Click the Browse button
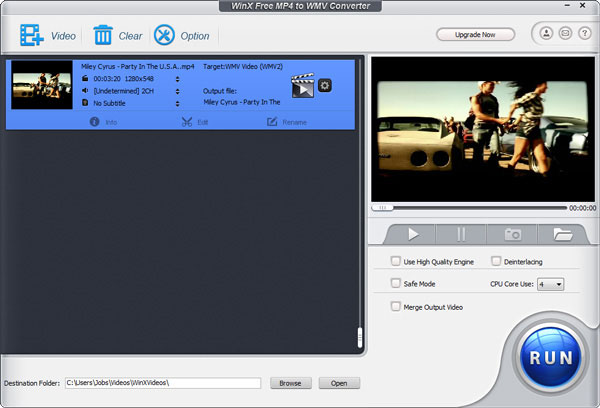 tap(290, 383)
